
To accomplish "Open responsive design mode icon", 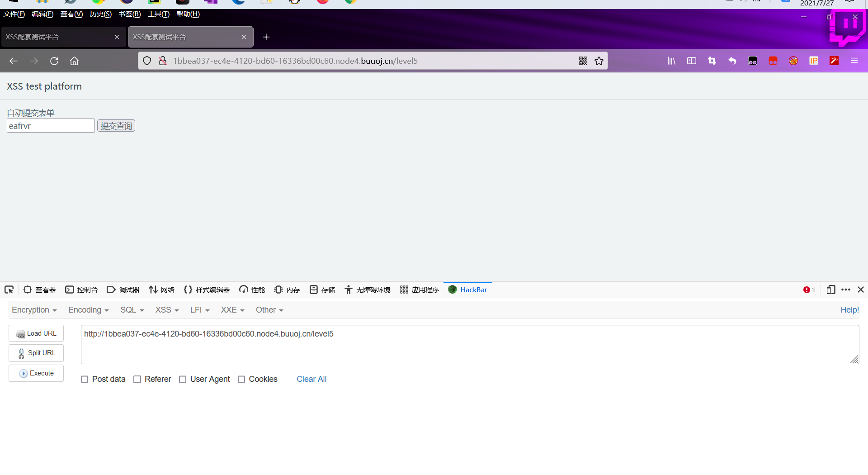I will [x=830, y=290].
